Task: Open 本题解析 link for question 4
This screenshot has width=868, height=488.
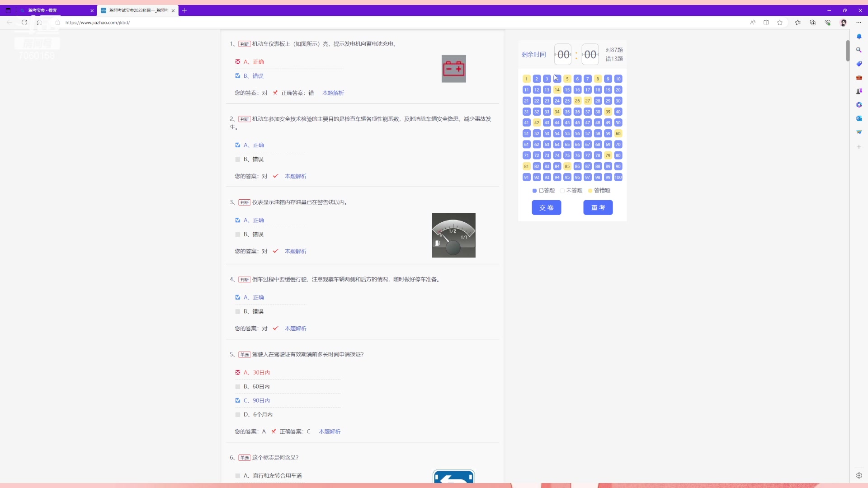Action: click(296, 328)
